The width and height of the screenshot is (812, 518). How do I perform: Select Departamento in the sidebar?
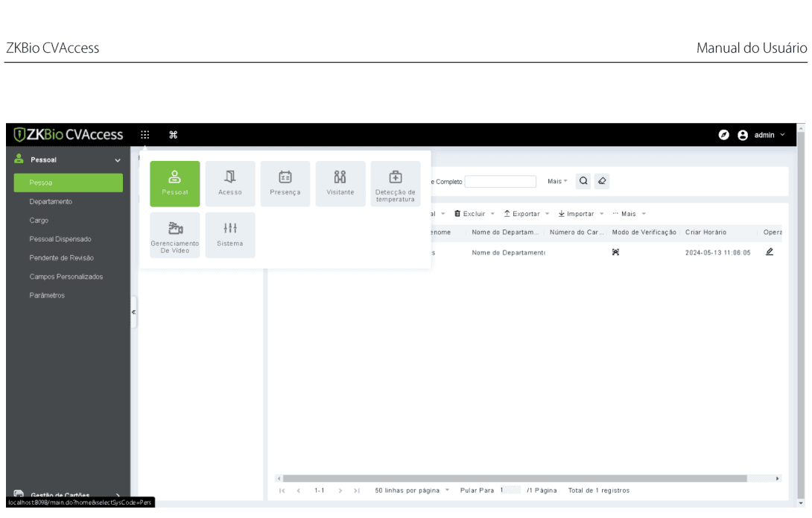pyautogui.click(x=51, y=201)
